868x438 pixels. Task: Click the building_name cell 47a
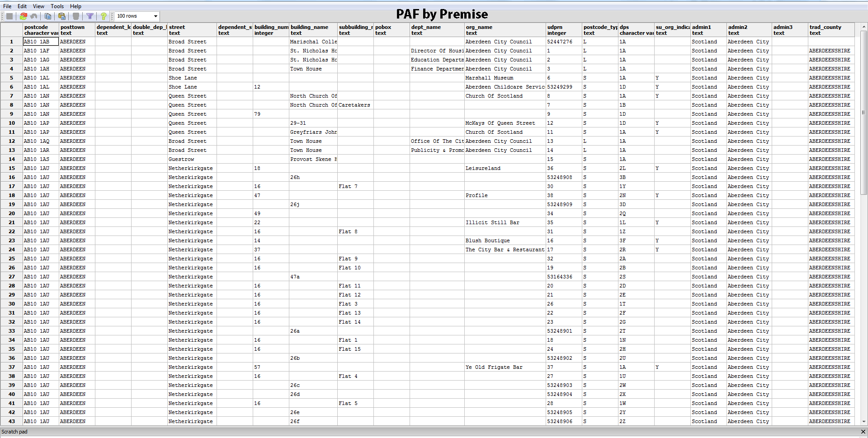click(313, 277)
